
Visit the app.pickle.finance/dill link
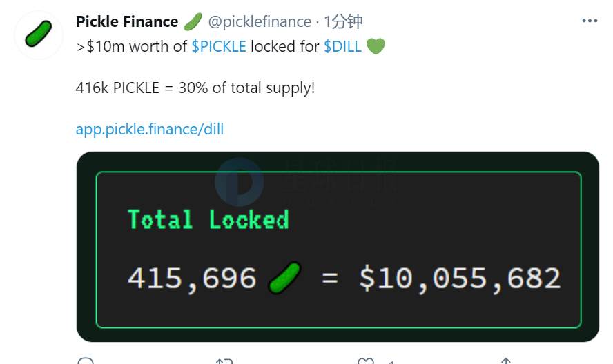pyautogui.click(x=150, y=130)
